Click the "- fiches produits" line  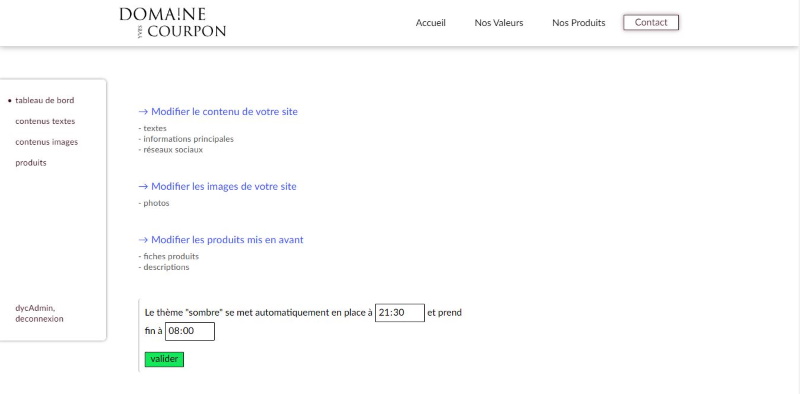[168, 257]
